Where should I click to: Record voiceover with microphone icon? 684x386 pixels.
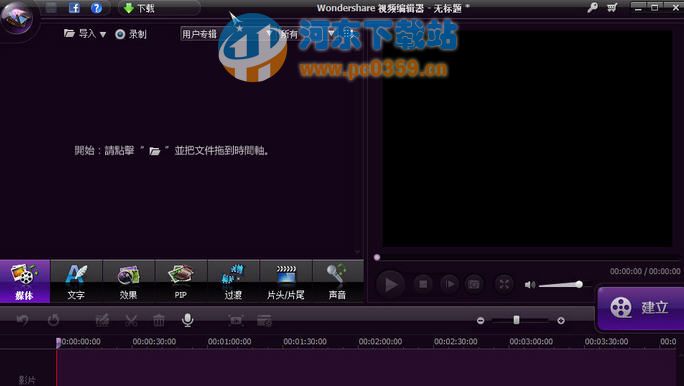tap(188, 320)
